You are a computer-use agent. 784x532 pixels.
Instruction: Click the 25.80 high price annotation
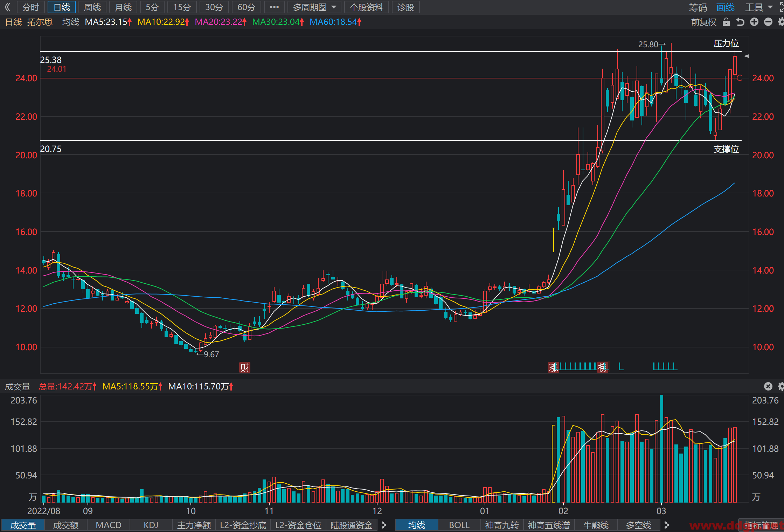(x=652, y=44)
